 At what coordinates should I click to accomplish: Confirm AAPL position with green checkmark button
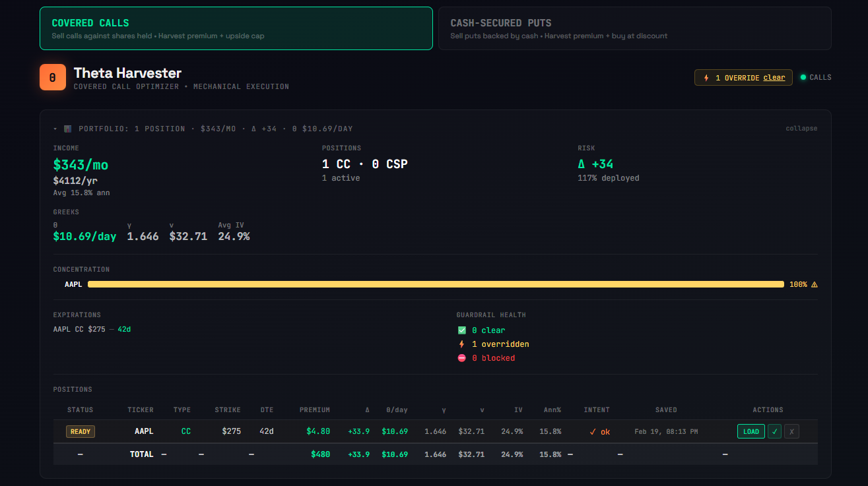(775, 431)
